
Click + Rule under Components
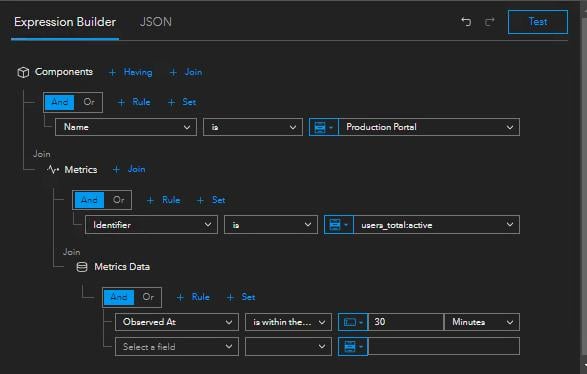point(134,102)
